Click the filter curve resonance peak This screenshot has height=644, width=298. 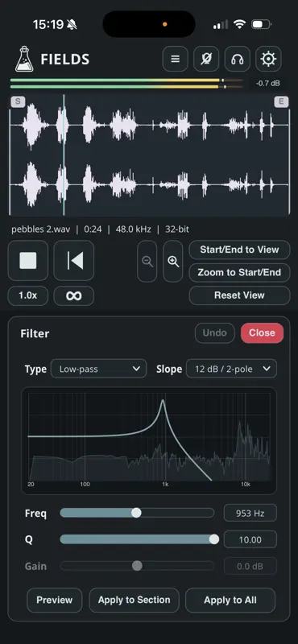[163, 401]
